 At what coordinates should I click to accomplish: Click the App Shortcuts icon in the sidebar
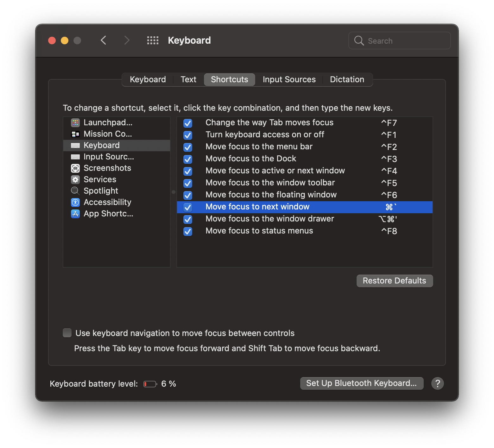[75, 214]
